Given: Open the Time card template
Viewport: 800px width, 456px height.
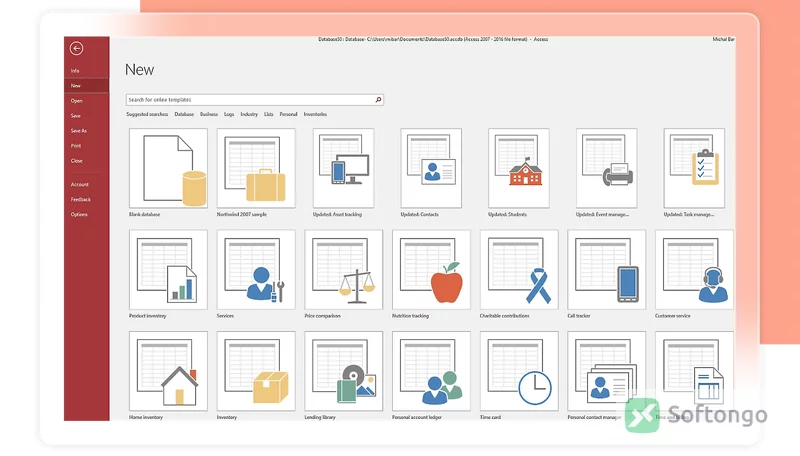Looking at the screenshot, I should tap(519, 371).
